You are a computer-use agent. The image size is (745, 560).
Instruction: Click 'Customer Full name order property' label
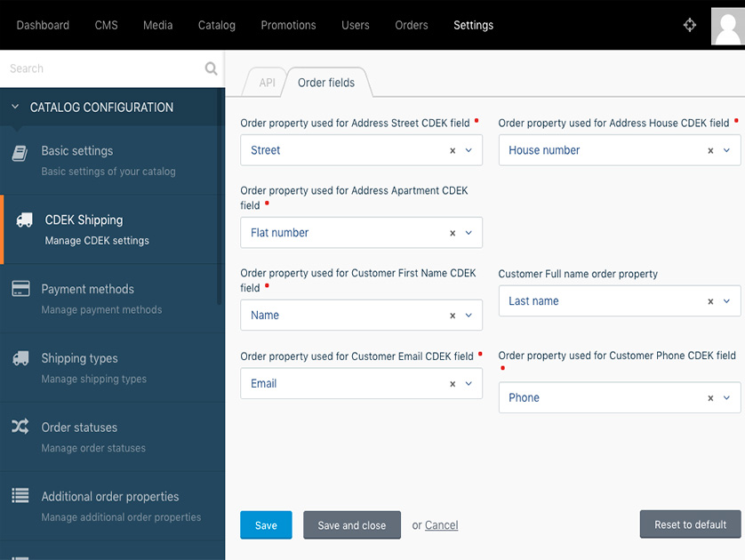(578, 274)
